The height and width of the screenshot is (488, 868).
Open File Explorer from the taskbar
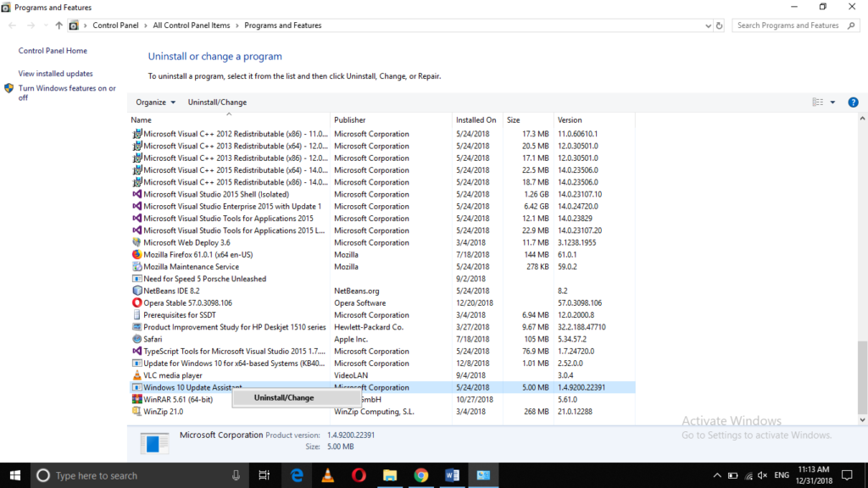[x=390, y=475]
